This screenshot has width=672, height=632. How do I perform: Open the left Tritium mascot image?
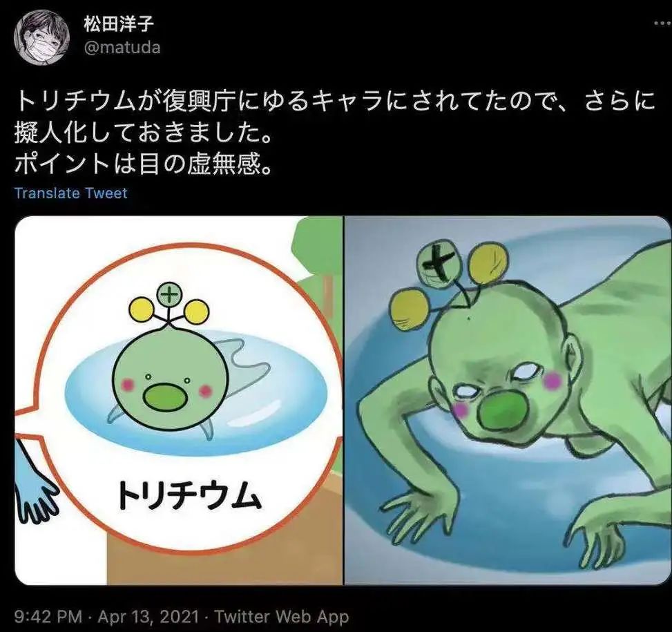(179, 400)
